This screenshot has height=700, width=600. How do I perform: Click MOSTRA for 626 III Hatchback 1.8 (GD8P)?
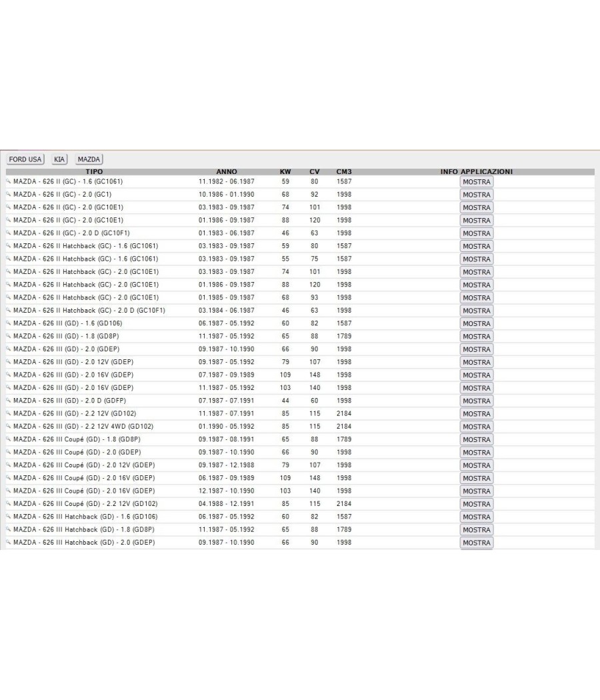click(x=477, y=530)
